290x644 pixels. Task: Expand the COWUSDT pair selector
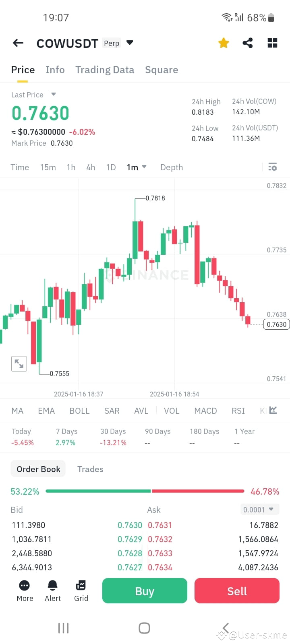pyautogui.click(x=129, y=42)
